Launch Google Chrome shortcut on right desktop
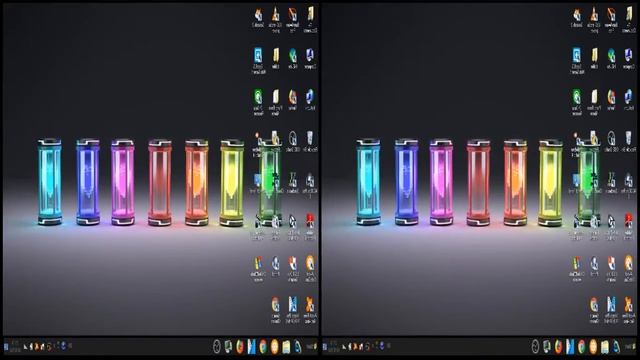 [594, 305]
